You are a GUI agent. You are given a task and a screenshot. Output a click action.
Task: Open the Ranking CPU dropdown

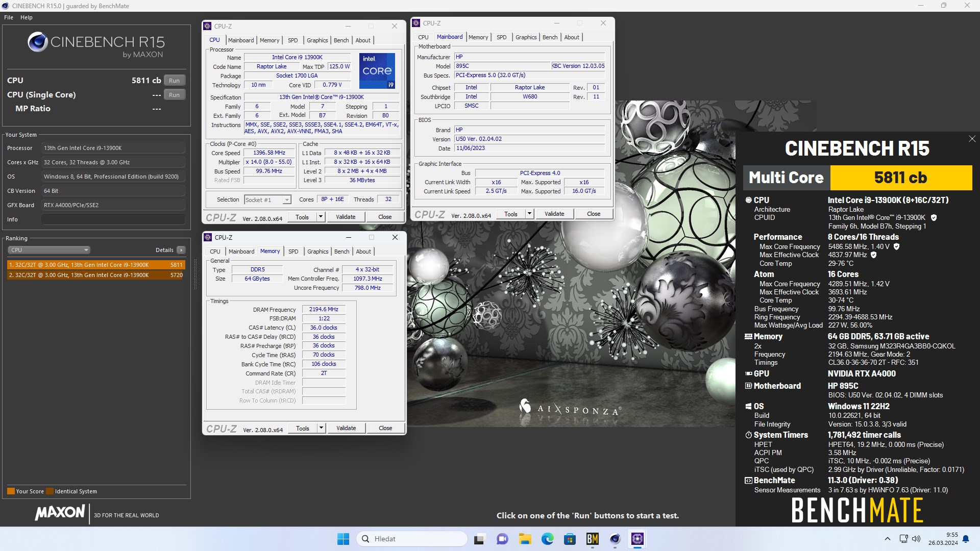click(49, 250)
